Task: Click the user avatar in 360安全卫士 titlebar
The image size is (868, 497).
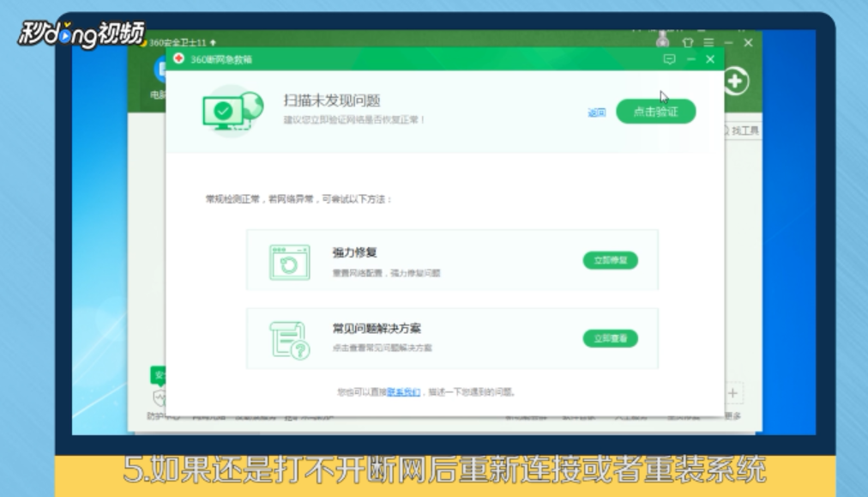Action: (663, 40)
